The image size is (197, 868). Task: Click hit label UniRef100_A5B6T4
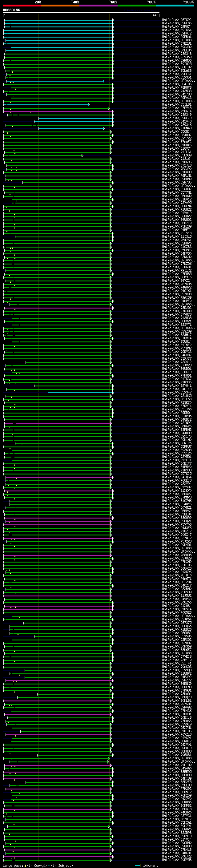(177, 111)
